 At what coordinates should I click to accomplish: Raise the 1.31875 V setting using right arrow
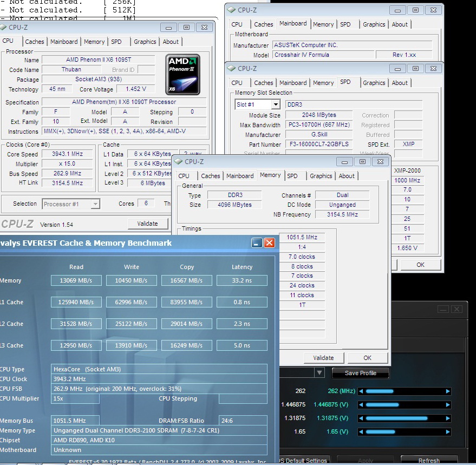448,418
